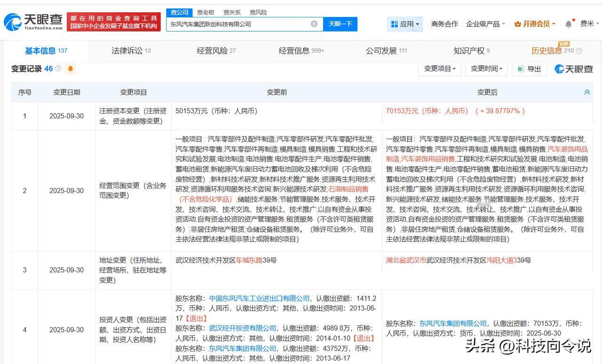Click the 50153万元 previous capital value
This screenshot has width=602, height=364.
pyautogui.click(x=216, y=111)
